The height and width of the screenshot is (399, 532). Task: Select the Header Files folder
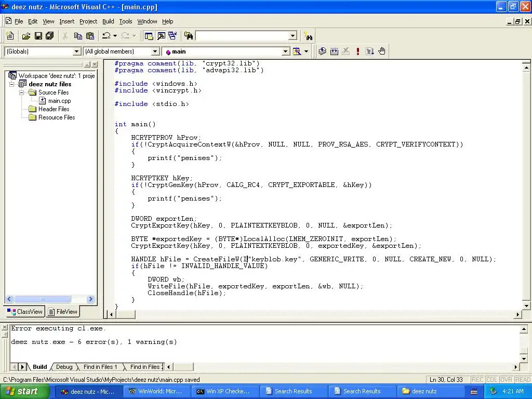(x=54, y=109)
